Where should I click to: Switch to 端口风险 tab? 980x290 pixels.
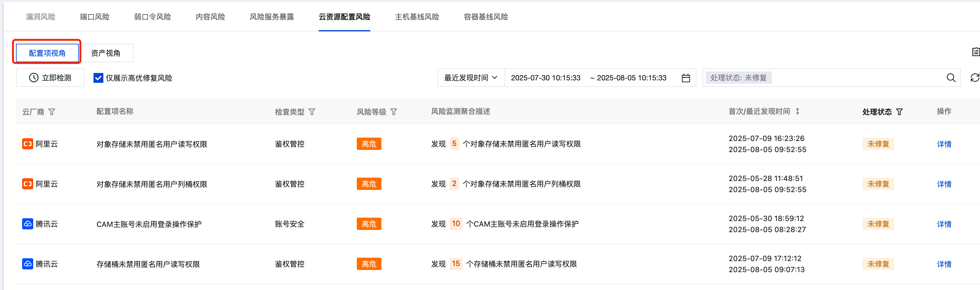(95, 17)
